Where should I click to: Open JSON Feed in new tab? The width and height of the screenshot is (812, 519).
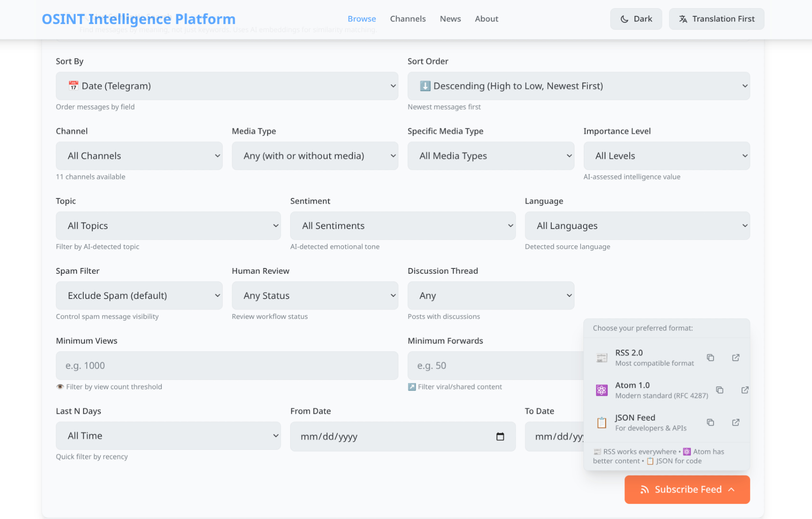click(x=736, y=422)
